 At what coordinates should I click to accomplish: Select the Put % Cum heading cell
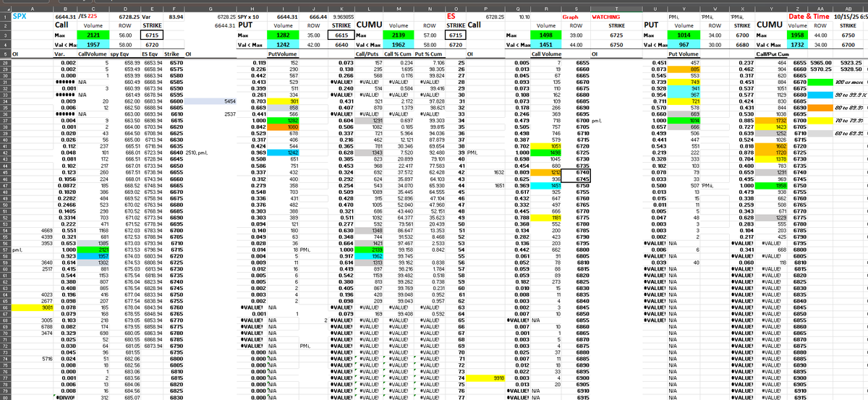(429, 54)
